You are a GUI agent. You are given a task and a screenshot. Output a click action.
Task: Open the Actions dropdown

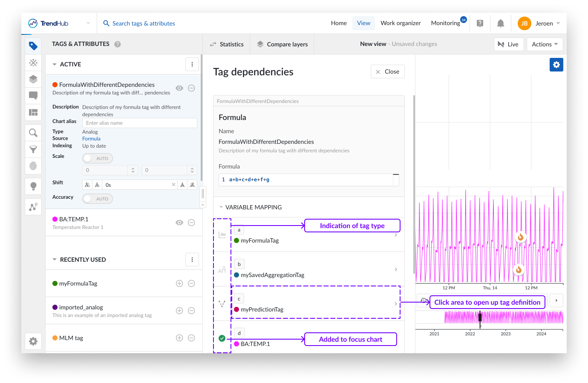pos(545,44)
